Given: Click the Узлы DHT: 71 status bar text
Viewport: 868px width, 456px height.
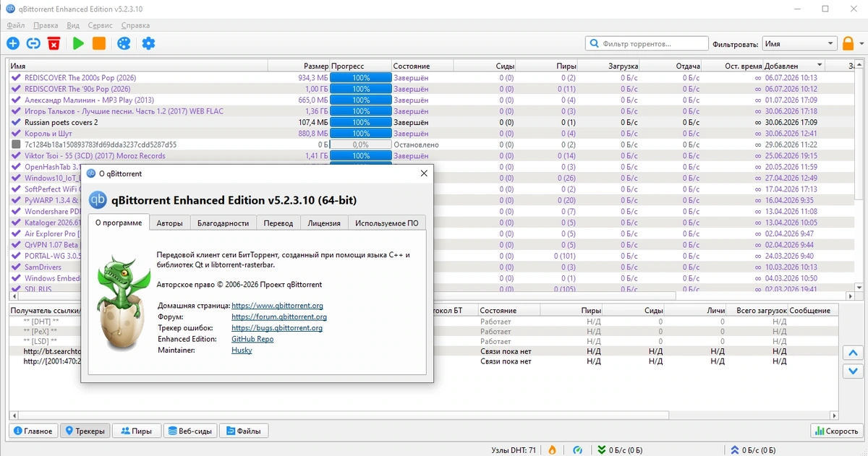Looking at the screenshot, I should pyautogui.click(x=514, y=450).
